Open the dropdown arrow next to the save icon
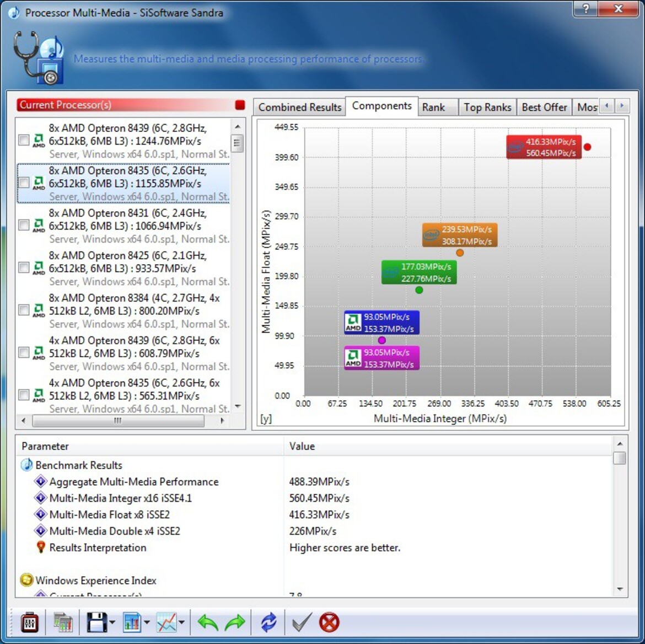 (112, 622)
